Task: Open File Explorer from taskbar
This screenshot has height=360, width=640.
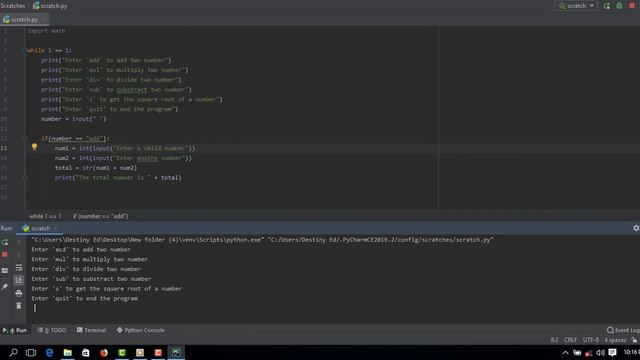Action: point(68,352)
